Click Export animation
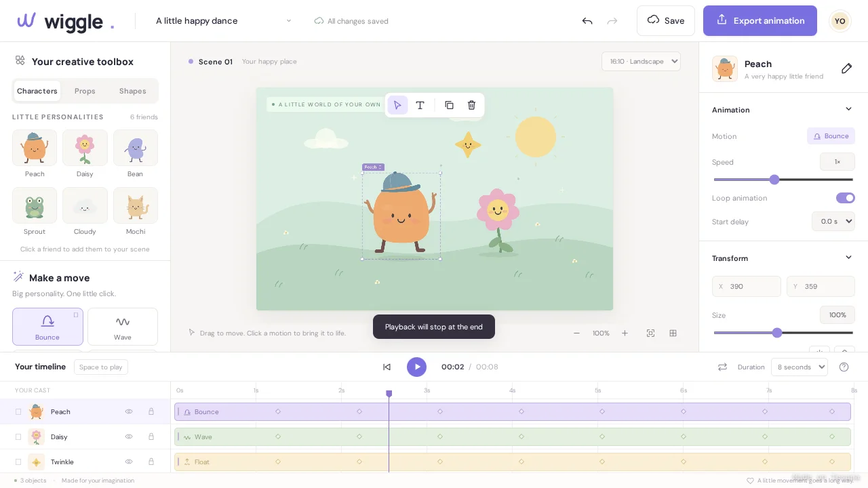868x488 pixels. [x=759, y=20]
